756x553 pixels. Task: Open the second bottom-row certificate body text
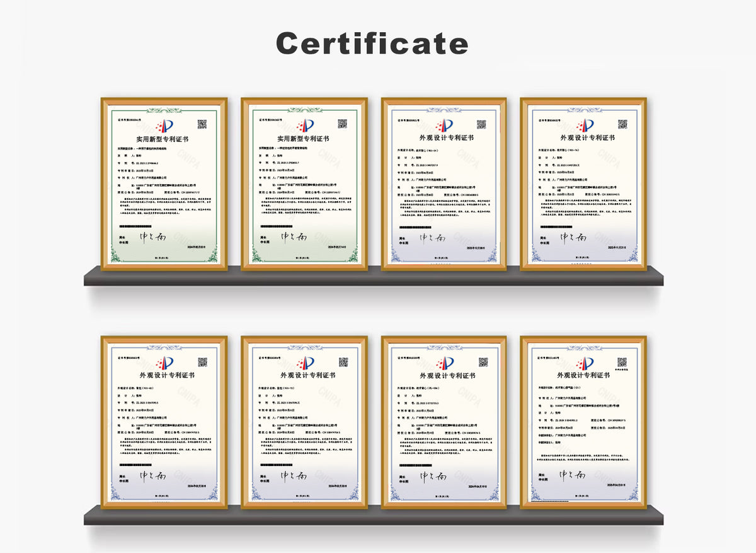303,435
